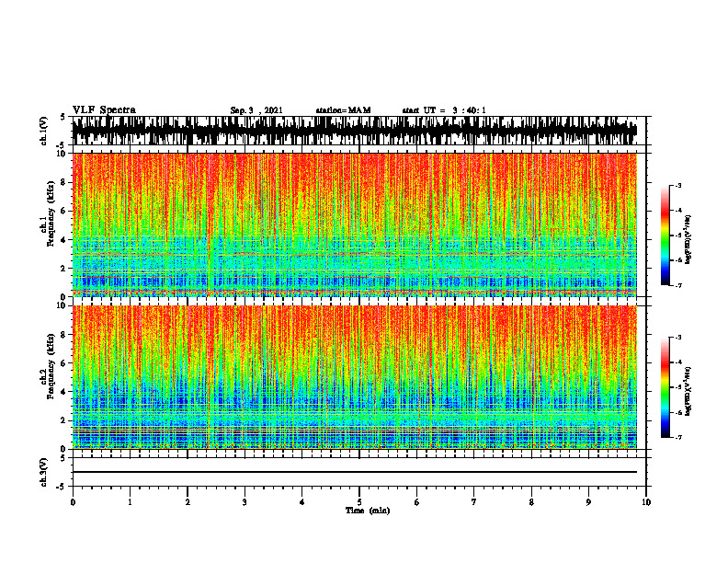Click time axis tick label "0"
The width and height of the screenshot is (728, 563).
(x=73, y=502)
